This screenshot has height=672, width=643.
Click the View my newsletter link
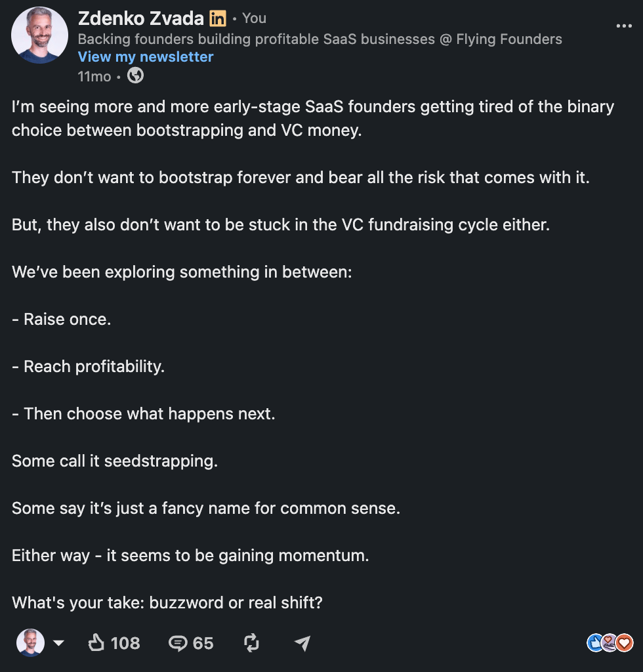click(x=146, y=57)
